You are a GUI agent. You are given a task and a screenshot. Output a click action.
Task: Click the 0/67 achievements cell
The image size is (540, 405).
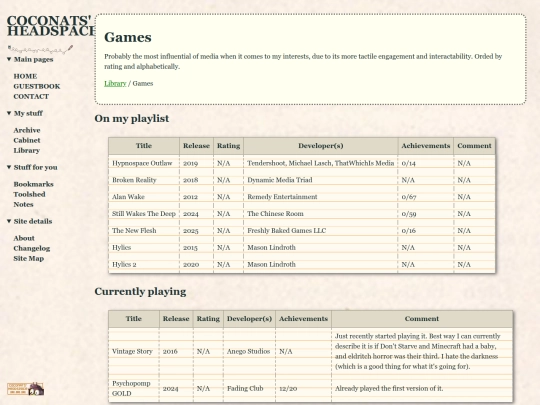[x=426, y=197]
